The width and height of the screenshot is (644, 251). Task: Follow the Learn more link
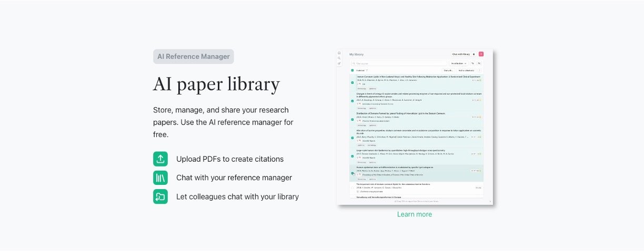(415, 214)
